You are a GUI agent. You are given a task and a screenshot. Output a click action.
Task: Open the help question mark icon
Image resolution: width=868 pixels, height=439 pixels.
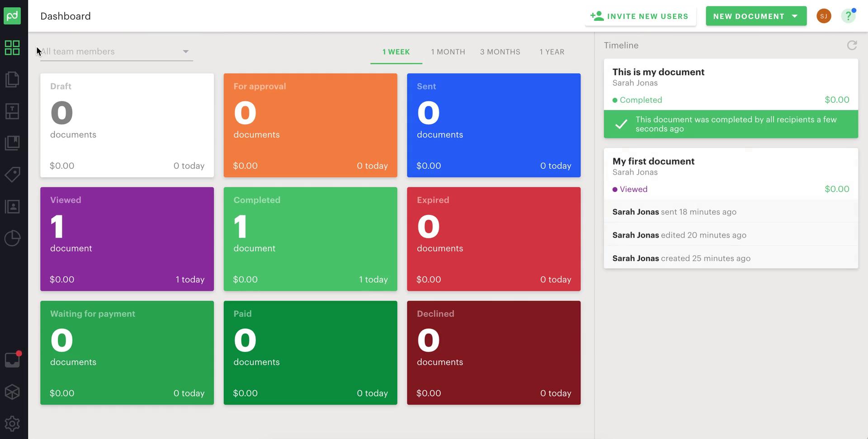849,16
